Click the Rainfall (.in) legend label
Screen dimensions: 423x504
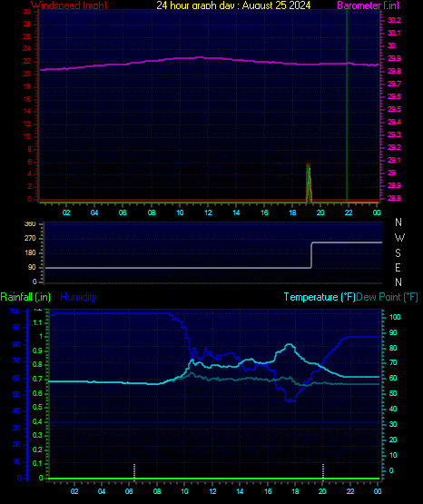point(25,297)
